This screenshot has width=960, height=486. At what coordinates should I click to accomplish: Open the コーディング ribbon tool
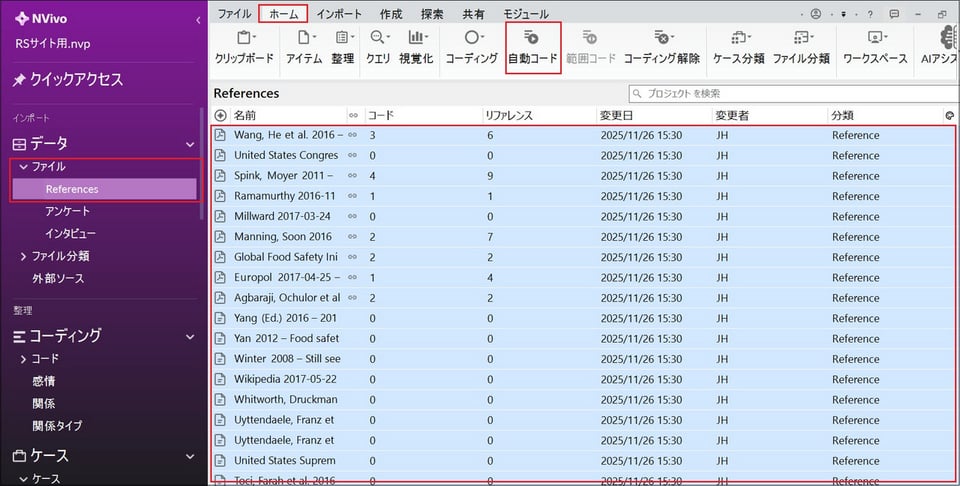tap(471, 48)
